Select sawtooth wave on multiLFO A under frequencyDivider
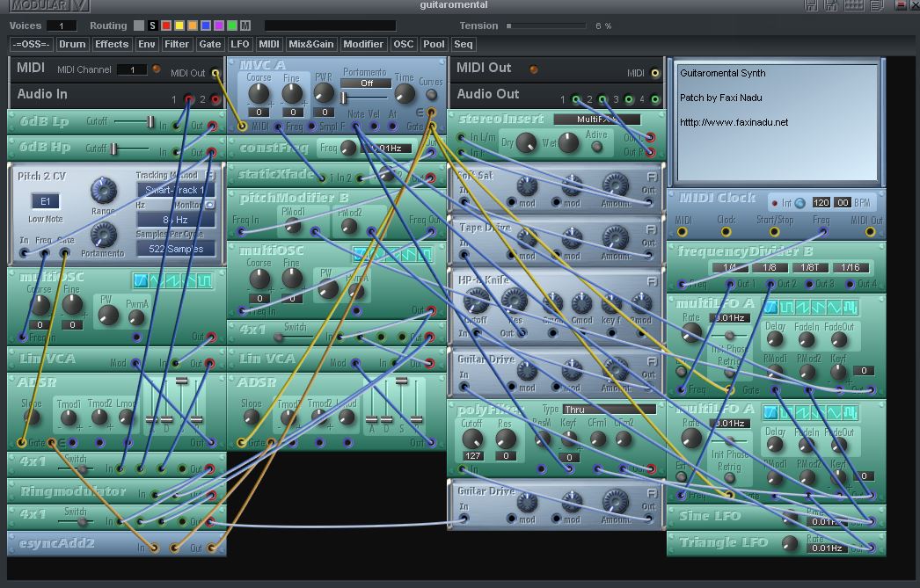 (x=803, y=307)
